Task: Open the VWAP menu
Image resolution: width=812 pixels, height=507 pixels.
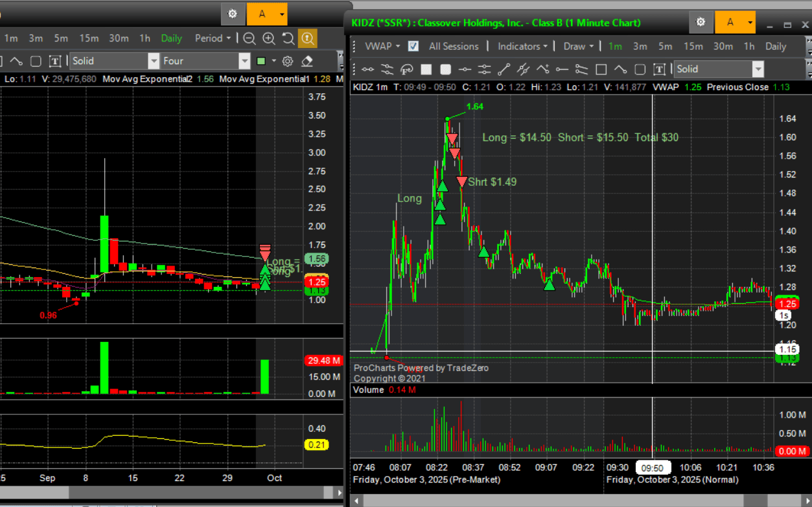Action: [382, 47]
